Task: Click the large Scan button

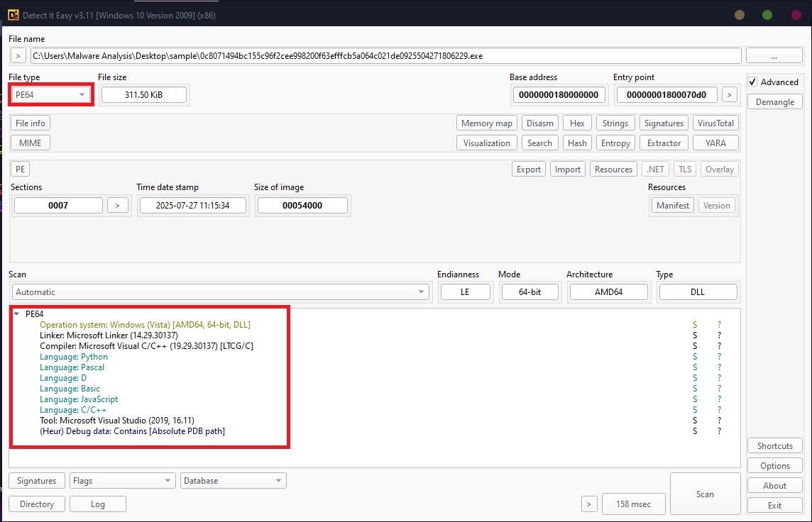Action: tap(705, 494)
